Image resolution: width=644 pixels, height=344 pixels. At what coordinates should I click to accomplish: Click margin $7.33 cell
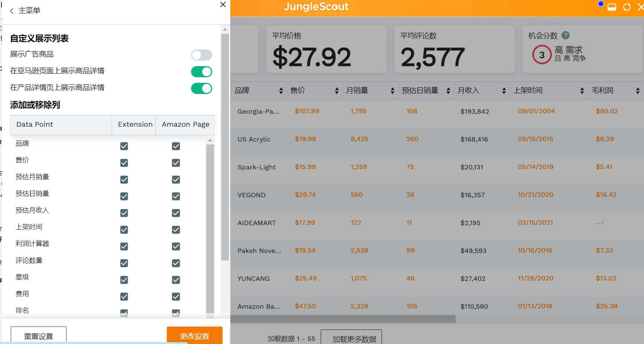604,250
